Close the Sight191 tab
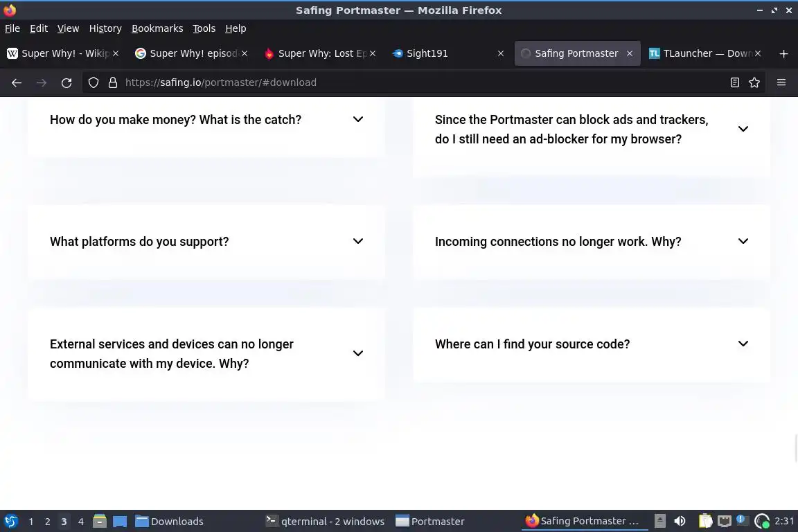Viewport: 798px width, 532px height. pyautogui.click(x=501, y=53)
